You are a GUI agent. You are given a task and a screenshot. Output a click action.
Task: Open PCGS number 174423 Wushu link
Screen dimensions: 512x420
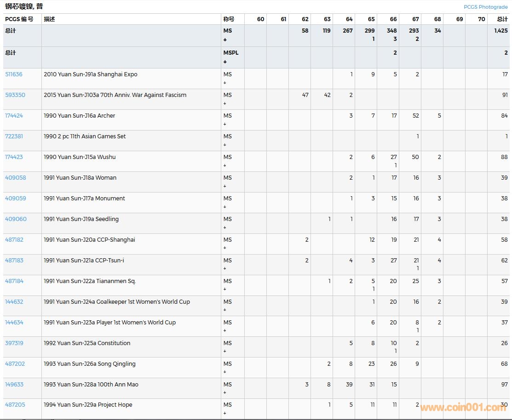tap(14, 157)
